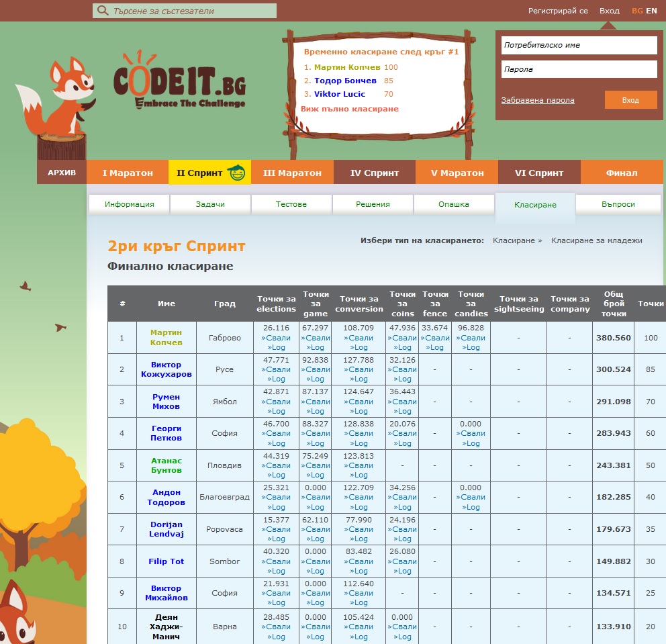Download Деян Хаджи-Манич's conversion solution via Свали
Image resolution: width=666 pixels, height=644 pixels.
pos(359,627)
